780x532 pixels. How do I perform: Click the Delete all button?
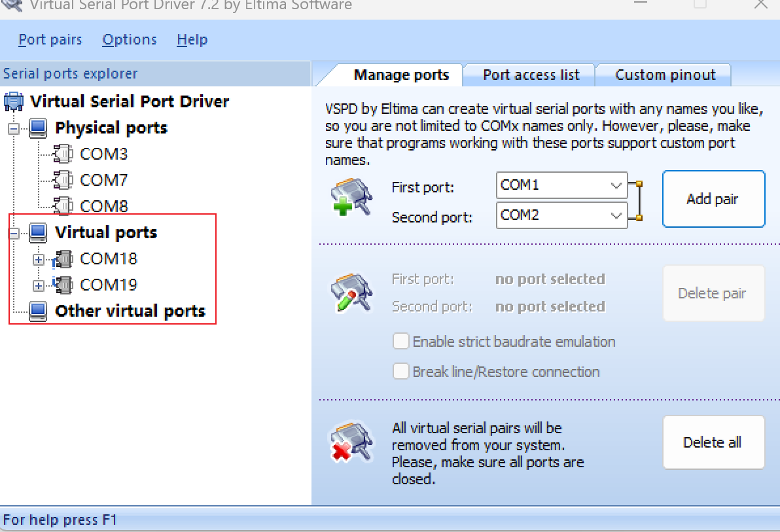(x=713, y=442)
